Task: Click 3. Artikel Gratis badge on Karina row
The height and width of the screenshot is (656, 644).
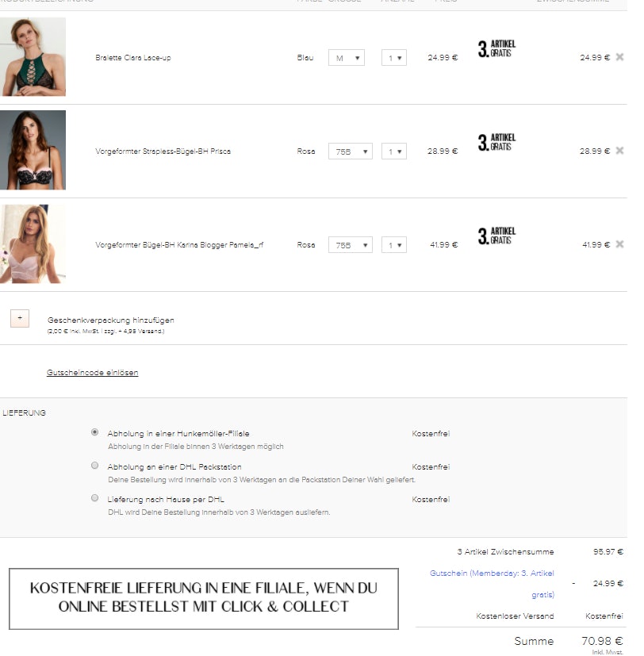Action: click(496, 236)
